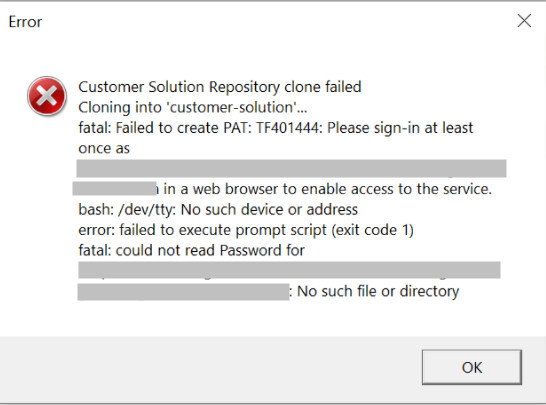The width and height of the screenshot is (546, 405).
Task: Click "fatal: could not read Password for" line
Action: point(192,250)
